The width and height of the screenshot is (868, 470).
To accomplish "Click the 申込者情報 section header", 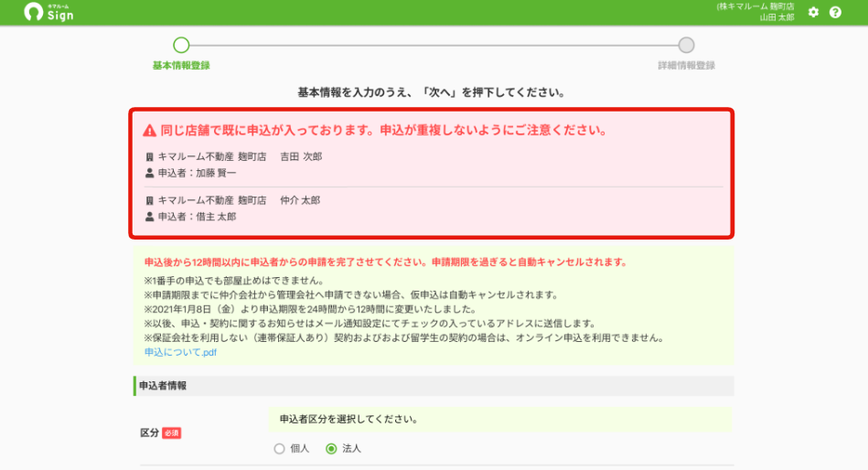I will [434, 386].
